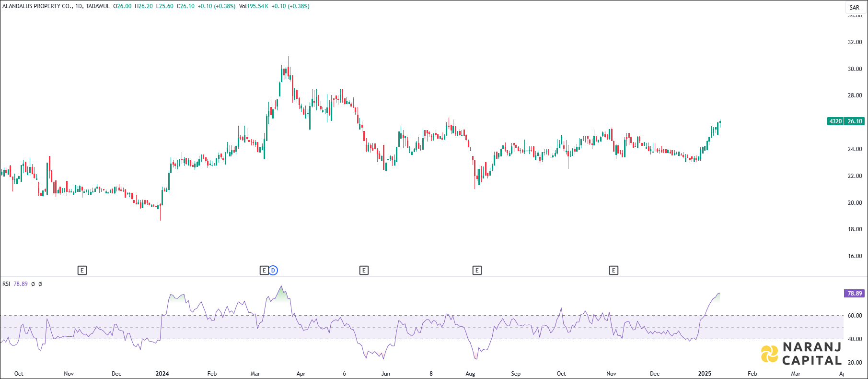
Task: Click the 32.00 price scale label
Action: pos(855,42)
